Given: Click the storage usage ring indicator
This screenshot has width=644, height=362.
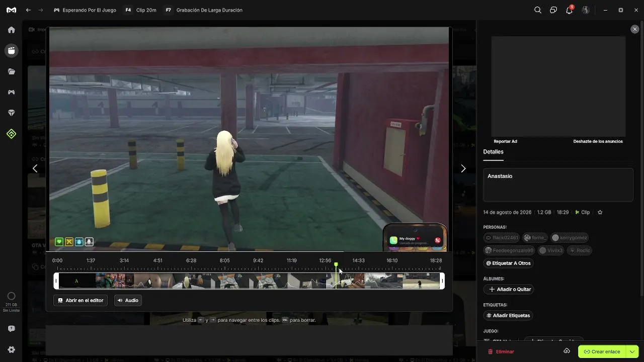Looking at the screenshot, I should [12, 296].
